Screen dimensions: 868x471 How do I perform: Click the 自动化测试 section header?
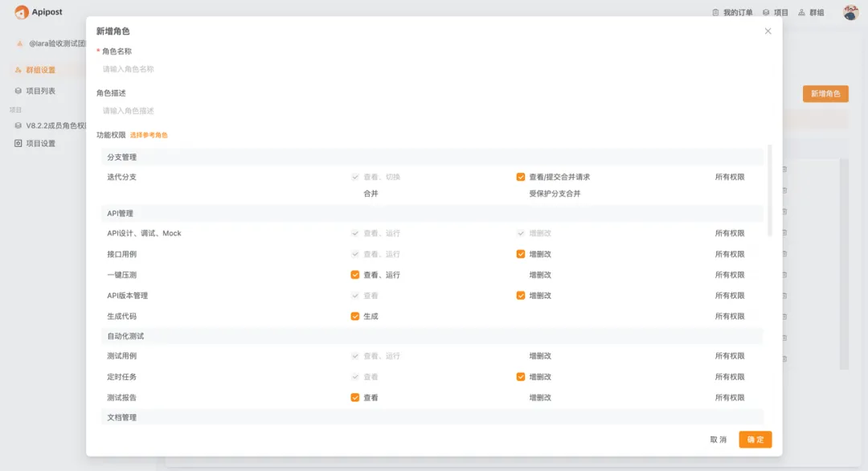coord(432,337)
